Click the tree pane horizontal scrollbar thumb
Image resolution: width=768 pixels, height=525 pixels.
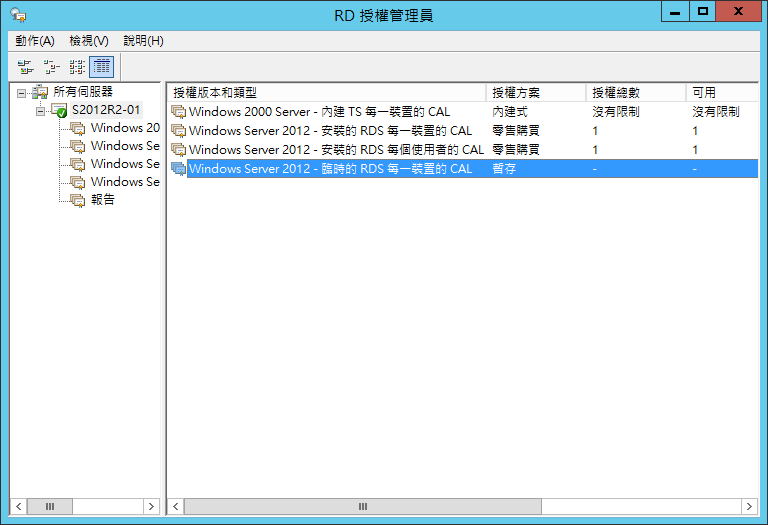(x=50, y=506)
